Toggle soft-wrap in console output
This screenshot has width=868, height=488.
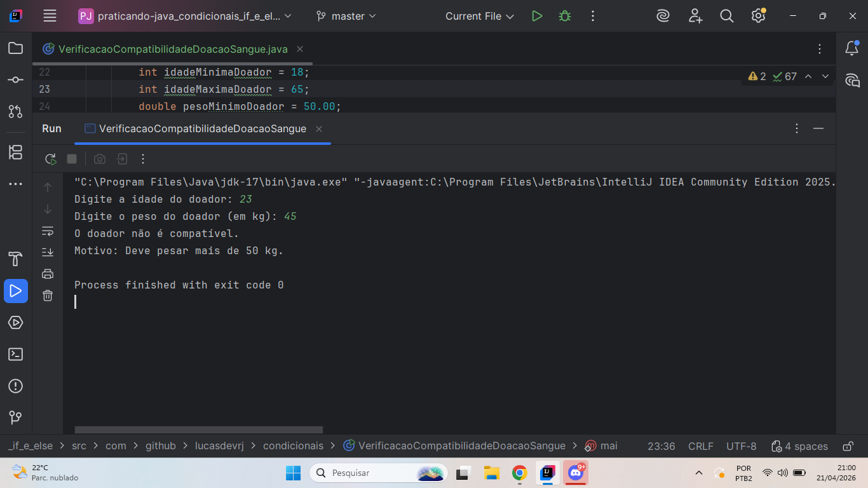48,231
